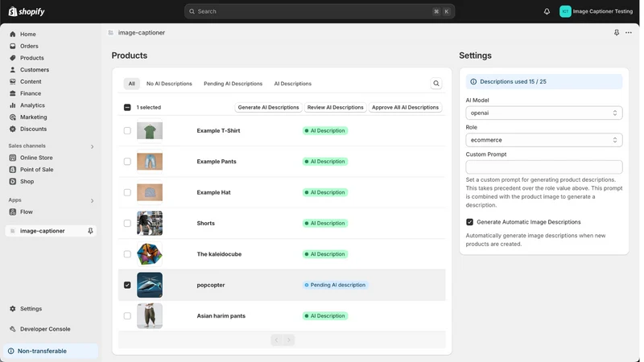Click the product search magnifier button
644x362 pixels.
(x=436, y=84)
